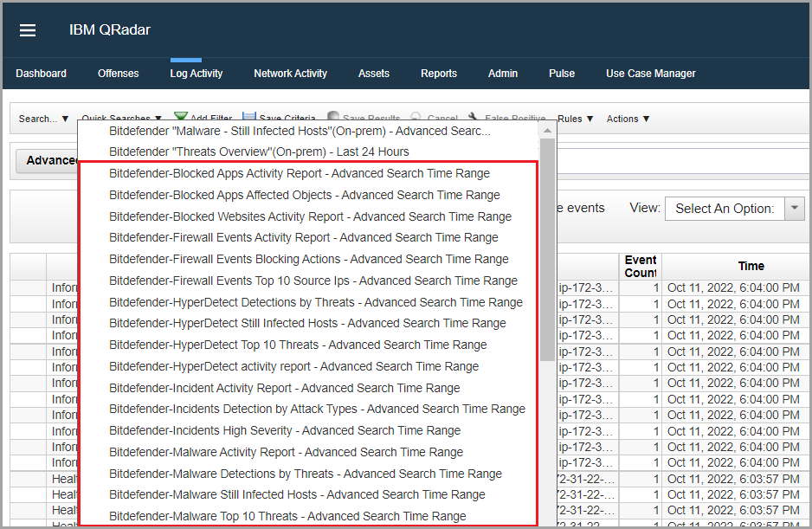This screenshot has width=812, height=529.
Task: Sort by the Time column header
Action: pyautogui.click(x=751, y=266)
